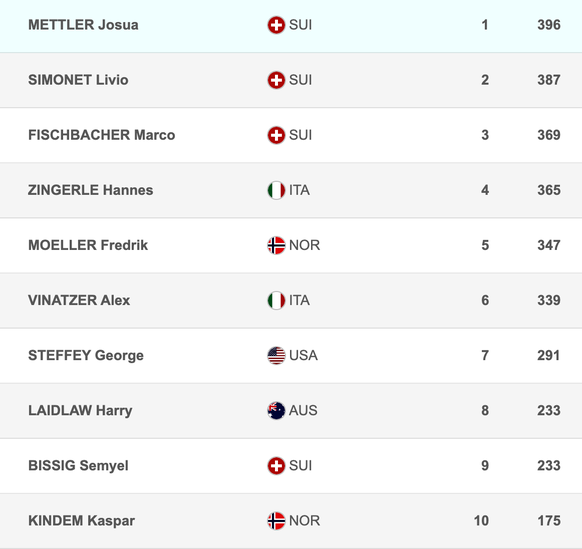Image resolution: width=582 pixels, height=549 pixels.
Task: Click the Australian flag next to LAIDLAW Harry
Action: 276,411
